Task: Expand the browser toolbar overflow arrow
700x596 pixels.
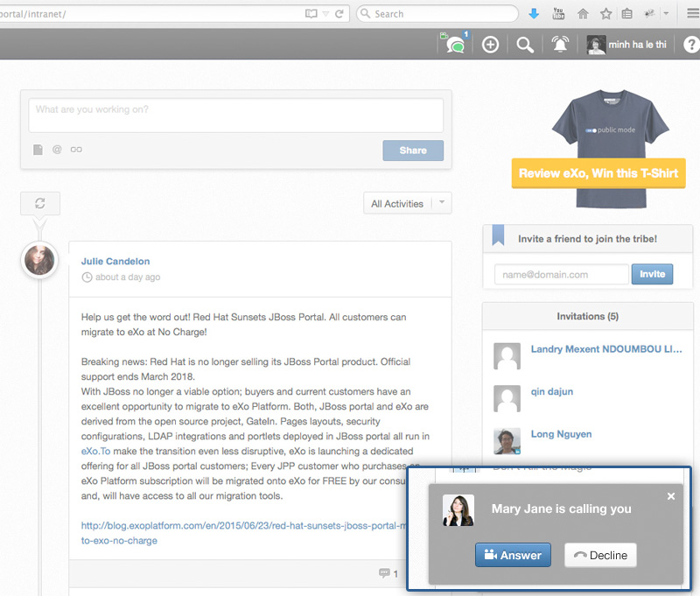Action: click(666, 14)
